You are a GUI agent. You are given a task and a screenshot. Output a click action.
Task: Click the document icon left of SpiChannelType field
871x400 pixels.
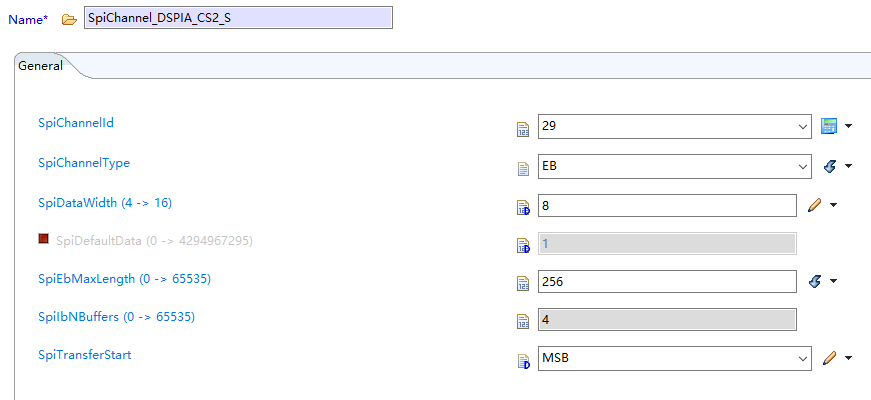(522, 168)
